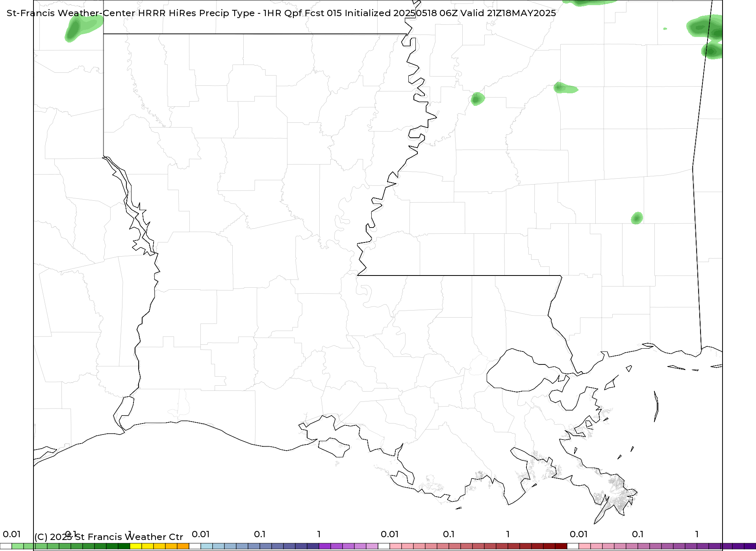Viewport: 756px width, 551px height.
Task: Select the bright purple swatch after the indigo
Action: 325,546
